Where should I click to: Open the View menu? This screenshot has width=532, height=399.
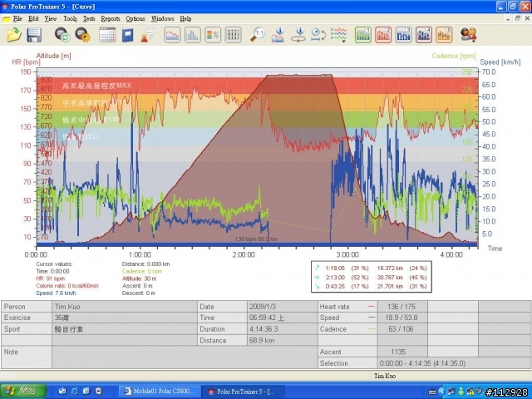coord(50,18)
